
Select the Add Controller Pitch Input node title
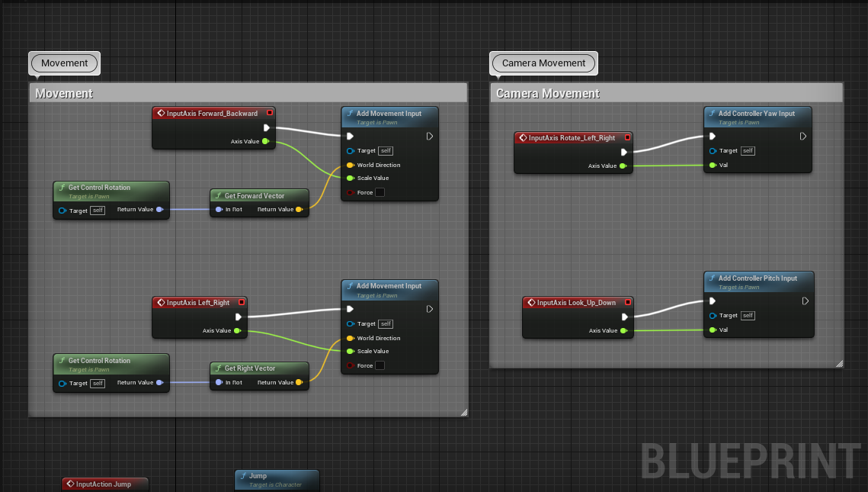757,278
